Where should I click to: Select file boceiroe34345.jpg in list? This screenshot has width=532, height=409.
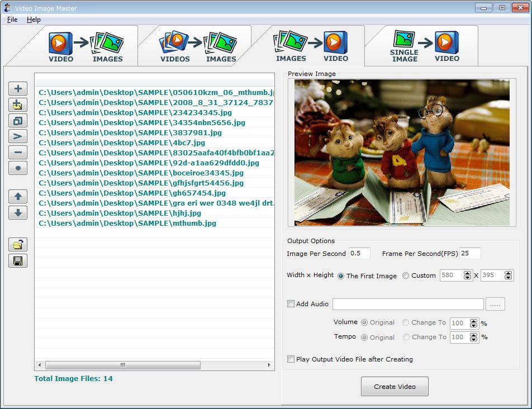click(155, 173)
